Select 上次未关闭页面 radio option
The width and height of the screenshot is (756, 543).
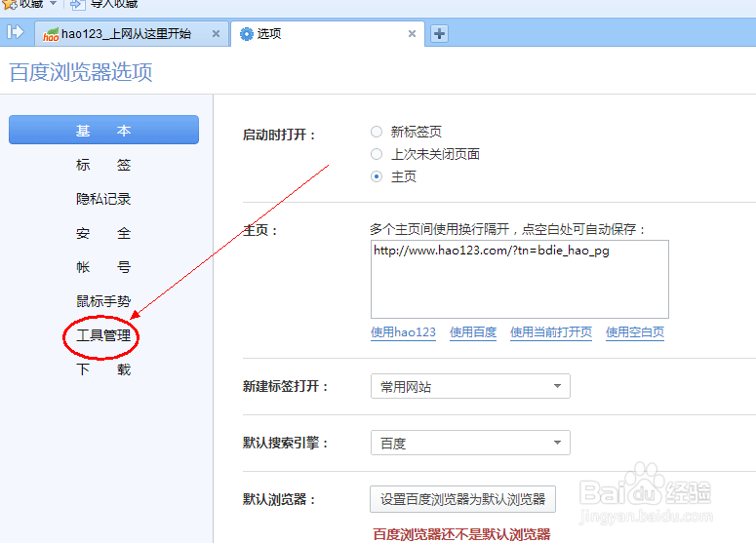click(x=377, y=154)
